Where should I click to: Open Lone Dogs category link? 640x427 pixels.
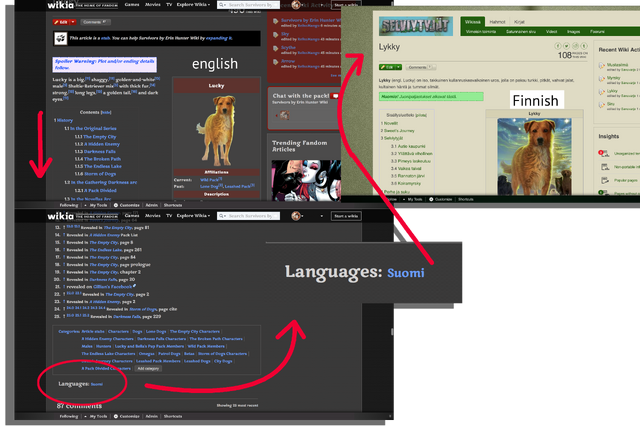point(156,331)
